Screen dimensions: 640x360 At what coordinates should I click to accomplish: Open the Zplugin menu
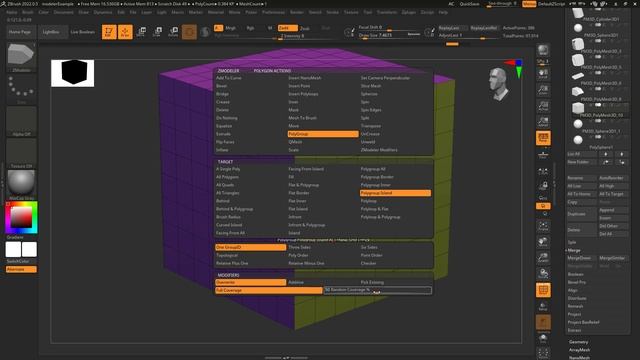click(x=408, y=12)
